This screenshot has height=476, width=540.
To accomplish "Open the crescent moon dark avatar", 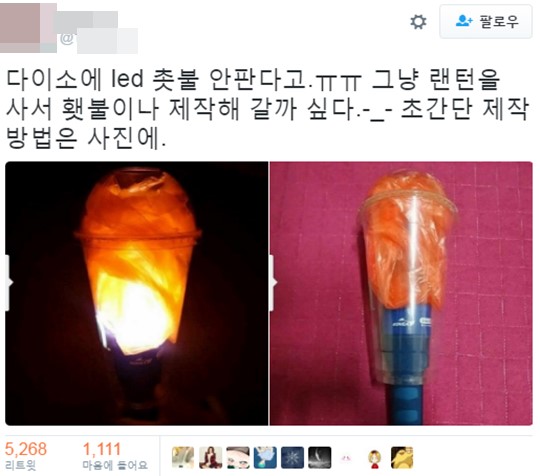I will (320, 457).
